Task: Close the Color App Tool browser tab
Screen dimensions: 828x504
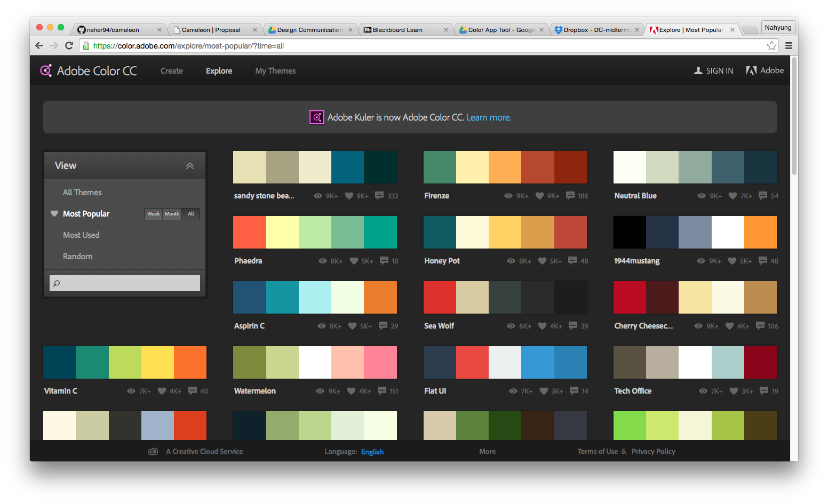Action: pyautogui.click(x=542, y=30)
